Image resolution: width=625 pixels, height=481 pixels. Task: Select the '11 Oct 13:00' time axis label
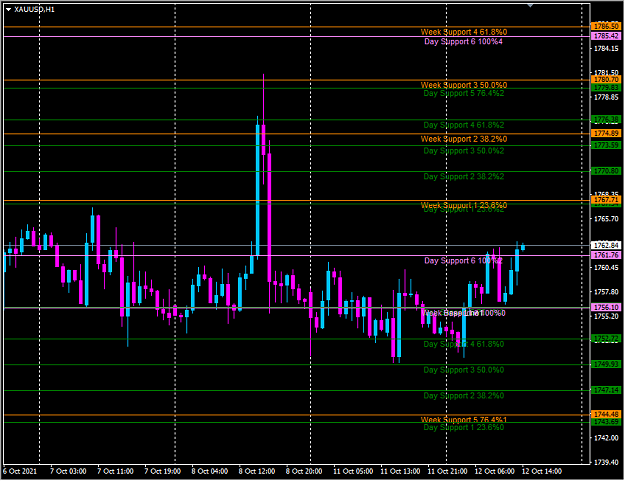point(400,471)
